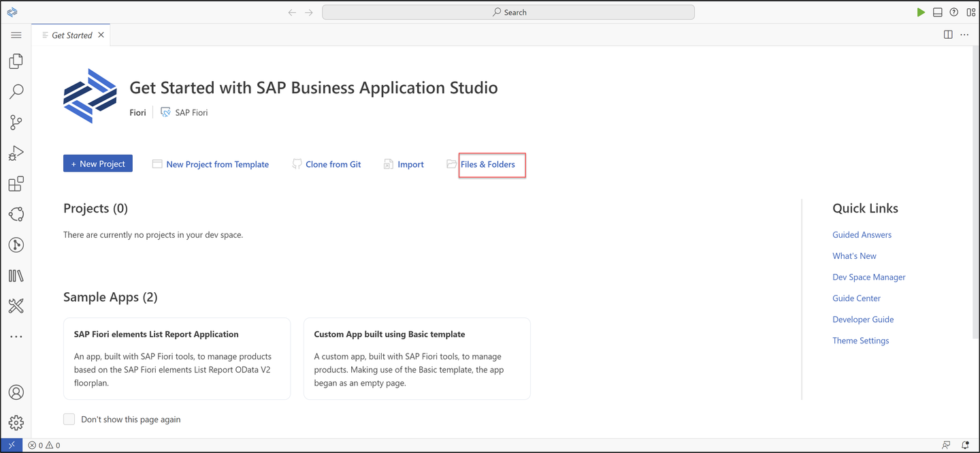Screen dimensions: 980x453
Task: Open notifications bell in status bar
Action: click(x=965, y=446)
